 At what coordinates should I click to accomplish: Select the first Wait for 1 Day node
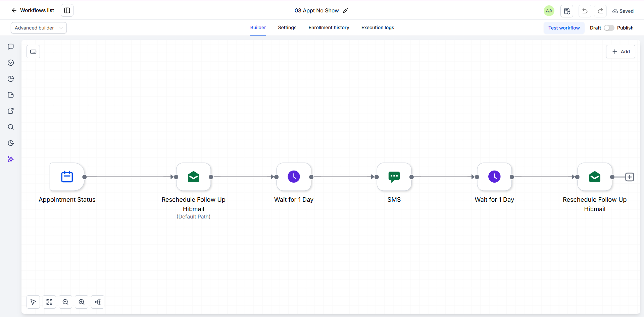pos(294,177)
